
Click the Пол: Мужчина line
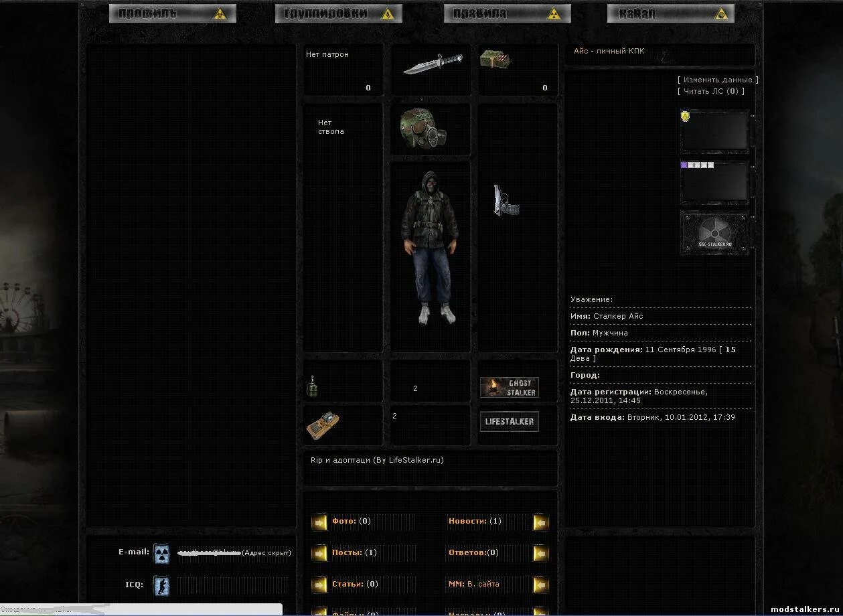coord(599,333)
